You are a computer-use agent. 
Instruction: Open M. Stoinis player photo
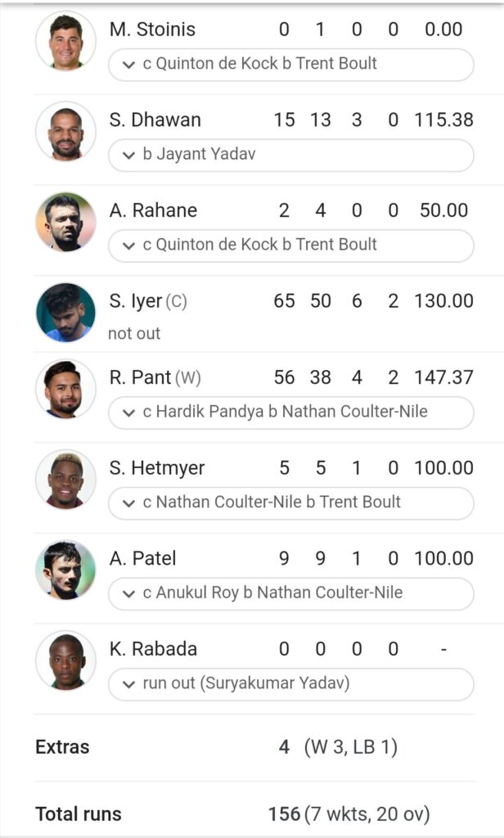click(65, 41)
